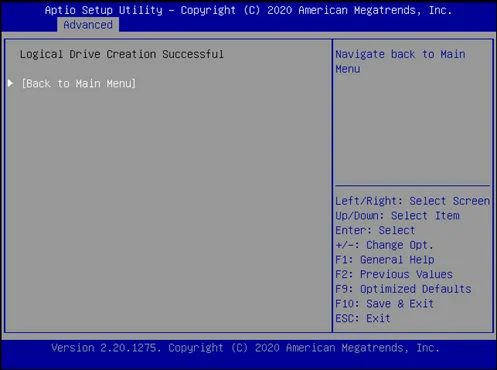
Task: Click the F1: General Help line
Action: [x=385, y=260]
